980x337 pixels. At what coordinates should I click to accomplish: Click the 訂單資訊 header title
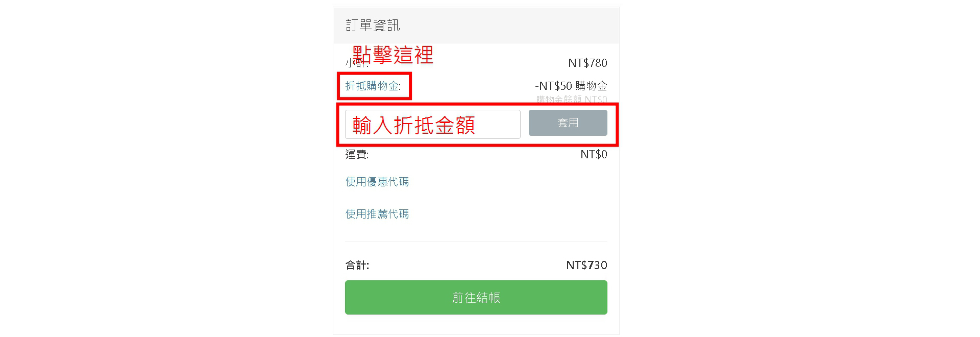(373, 26)
